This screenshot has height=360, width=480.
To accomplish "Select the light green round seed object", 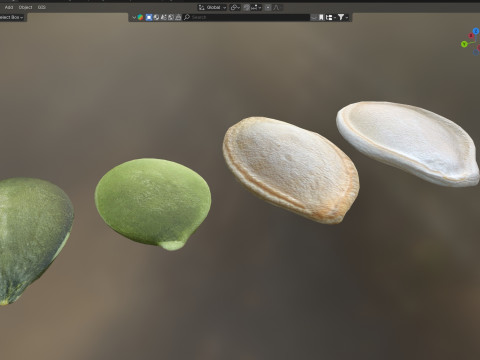I will tap(153, 203).
